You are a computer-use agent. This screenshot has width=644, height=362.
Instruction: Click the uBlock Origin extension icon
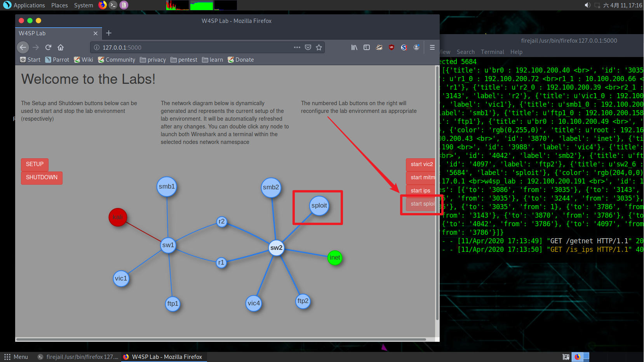392,47
